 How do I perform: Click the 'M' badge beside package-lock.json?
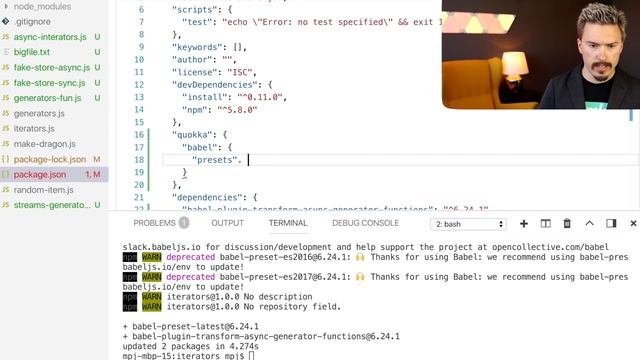click(97, 159)
